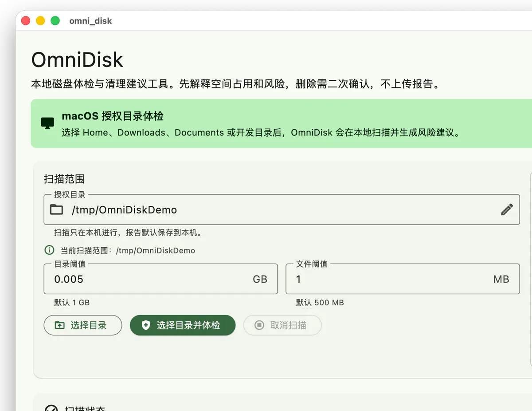This screenshot has width=532, height=411.
Task: Click the omni_disk window title
Action: (x=90, y=21)
